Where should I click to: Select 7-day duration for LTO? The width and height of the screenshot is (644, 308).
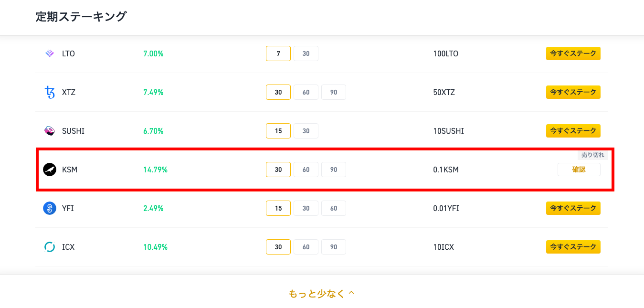(278, 53)
